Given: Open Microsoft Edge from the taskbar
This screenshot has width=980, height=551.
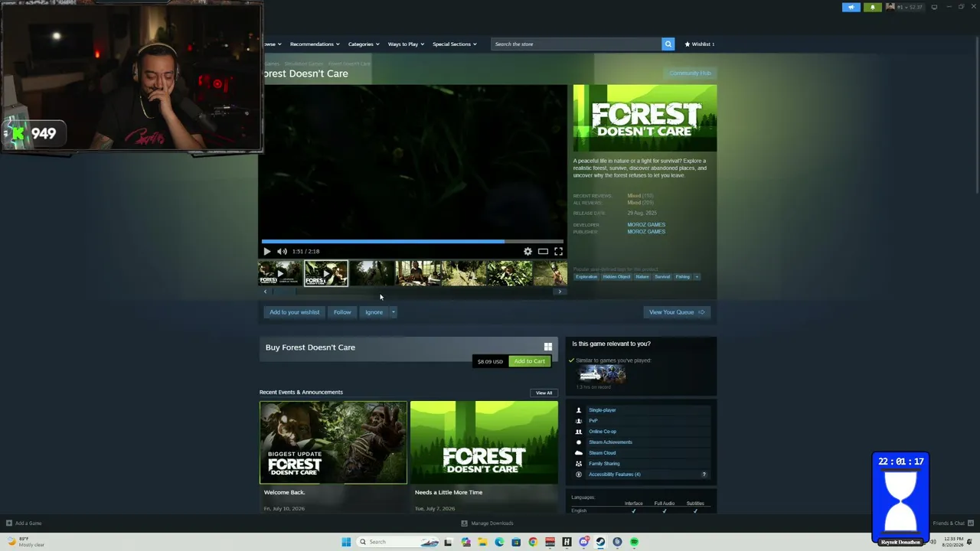Looking at the screenshot, I should pyautogui.click(x=499, y=542).
